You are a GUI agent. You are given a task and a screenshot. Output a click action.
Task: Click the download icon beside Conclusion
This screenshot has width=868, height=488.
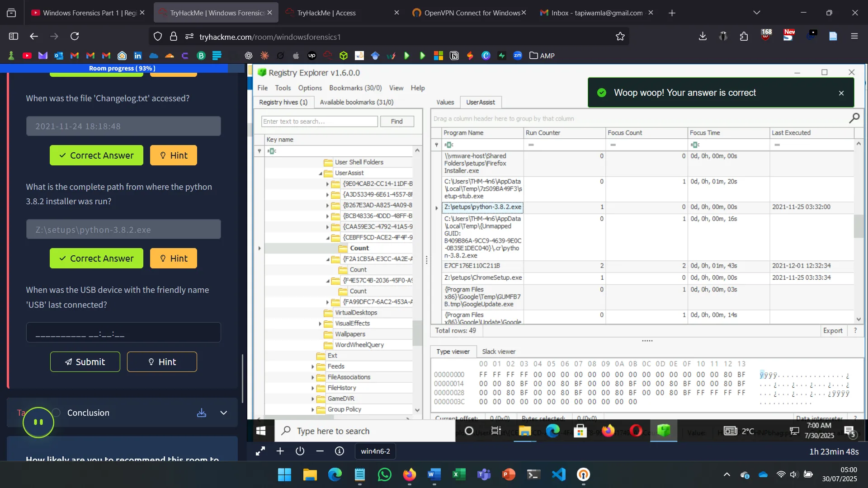tap(202, 413)
